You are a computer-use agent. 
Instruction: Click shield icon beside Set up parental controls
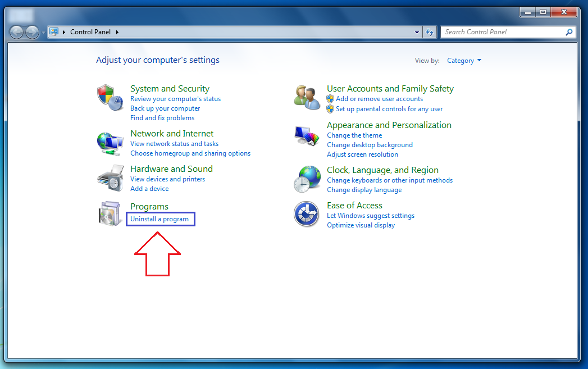330,109
